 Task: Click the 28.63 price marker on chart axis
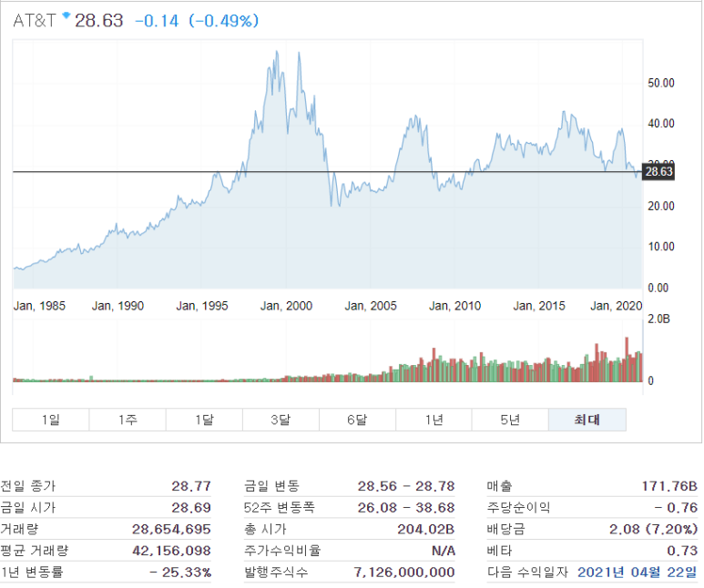click(x=658, y=171)
